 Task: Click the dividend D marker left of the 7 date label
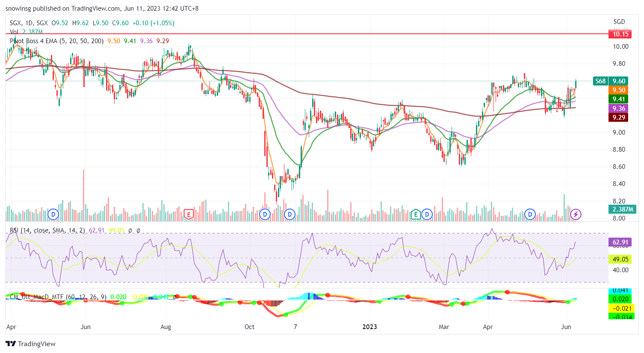(x=290, y=214)
